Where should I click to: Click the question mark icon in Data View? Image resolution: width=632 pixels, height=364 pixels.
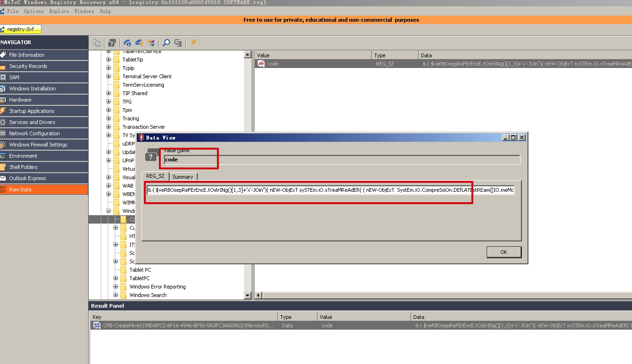(151, 157)
